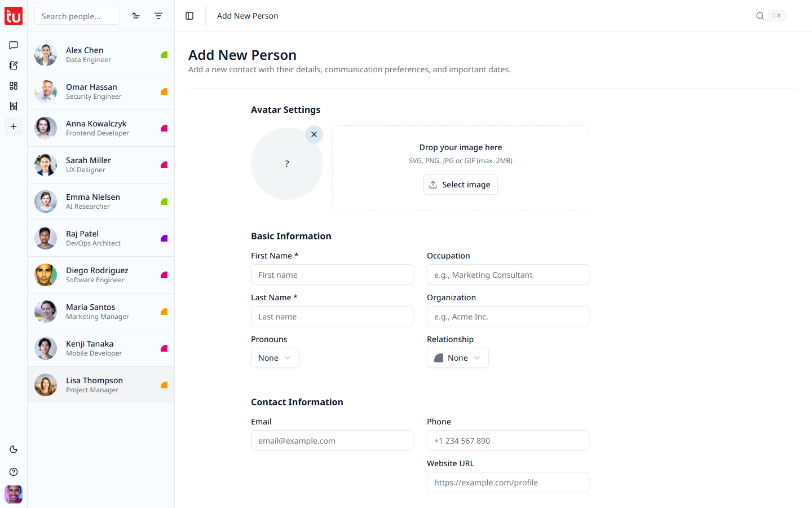Click the Search people field

coord(77,16)
